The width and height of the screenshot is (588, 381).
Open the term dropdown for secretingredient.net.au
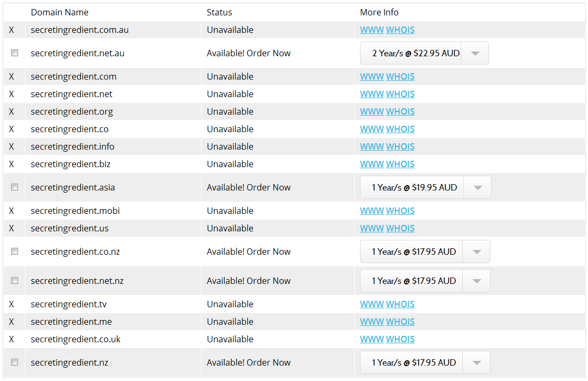(x=475, y=54)
